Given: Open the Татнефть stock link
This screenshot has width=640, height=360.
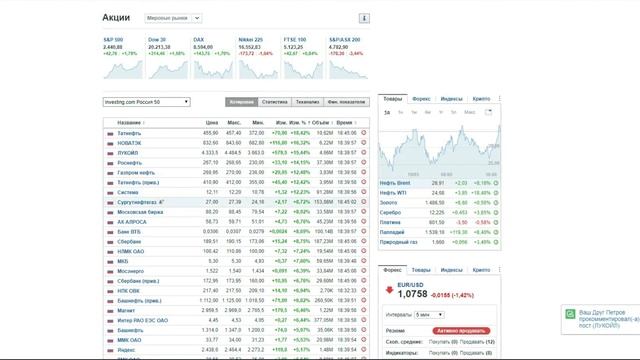Looking at the screenshot, I should (129, 133).
